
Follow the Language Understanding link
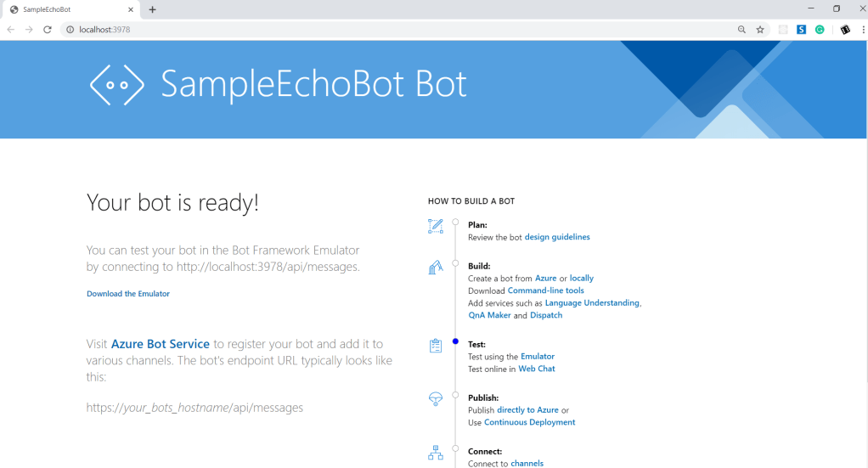click(x=592, y=303)
